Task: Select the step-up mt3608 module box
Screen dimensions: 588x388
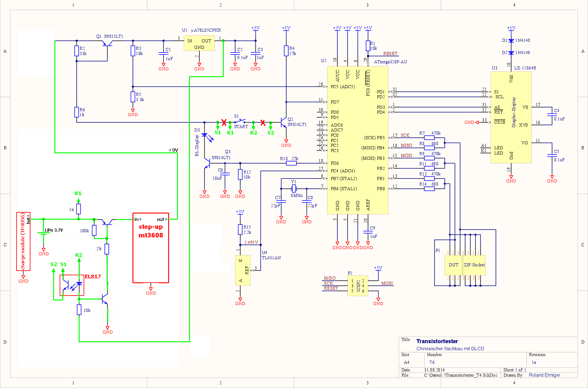Action: pyautogui.click(x=151, y=248)
